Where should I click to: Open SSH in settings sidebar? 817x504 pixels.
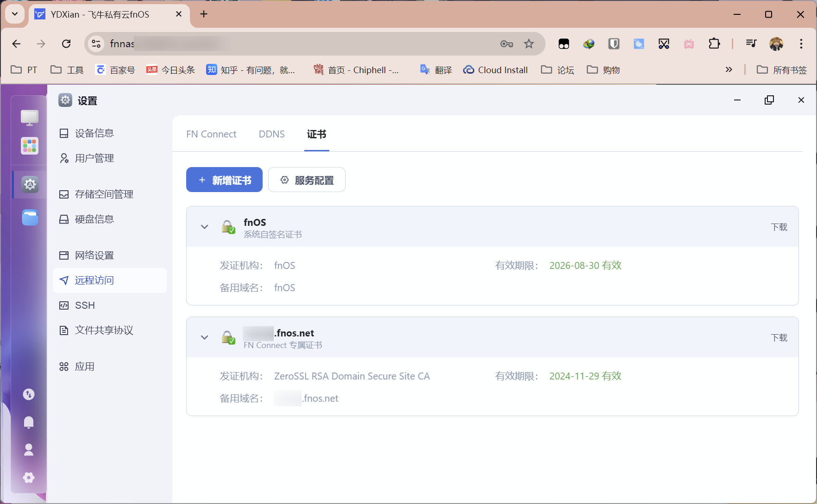click(110, 305)
